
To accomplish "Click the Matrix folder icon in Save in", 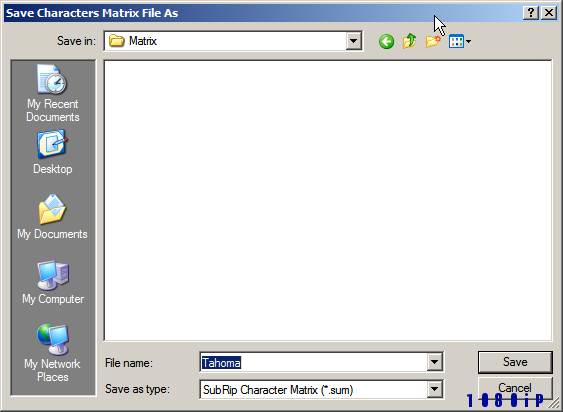I will (x=117, y=41).
